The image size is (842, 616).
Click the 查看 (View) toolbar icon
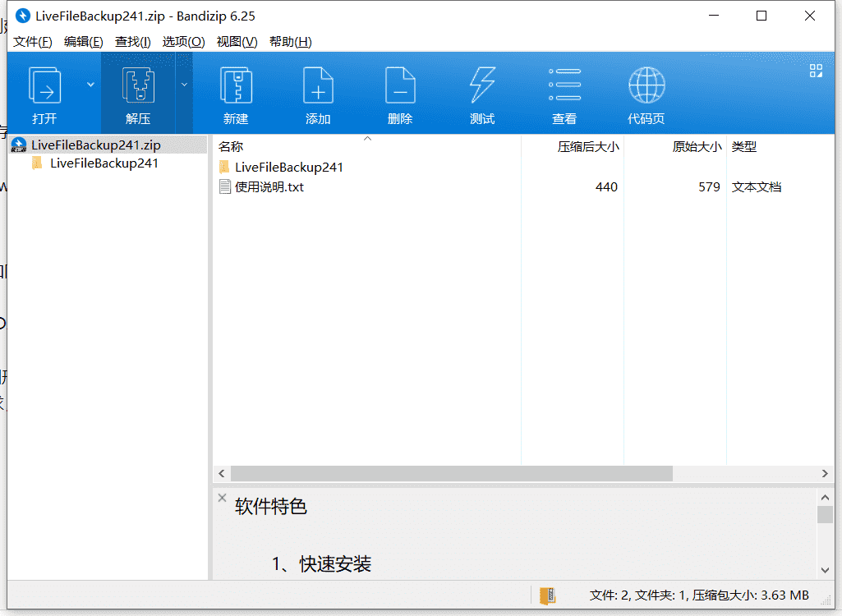pos(564,85)
